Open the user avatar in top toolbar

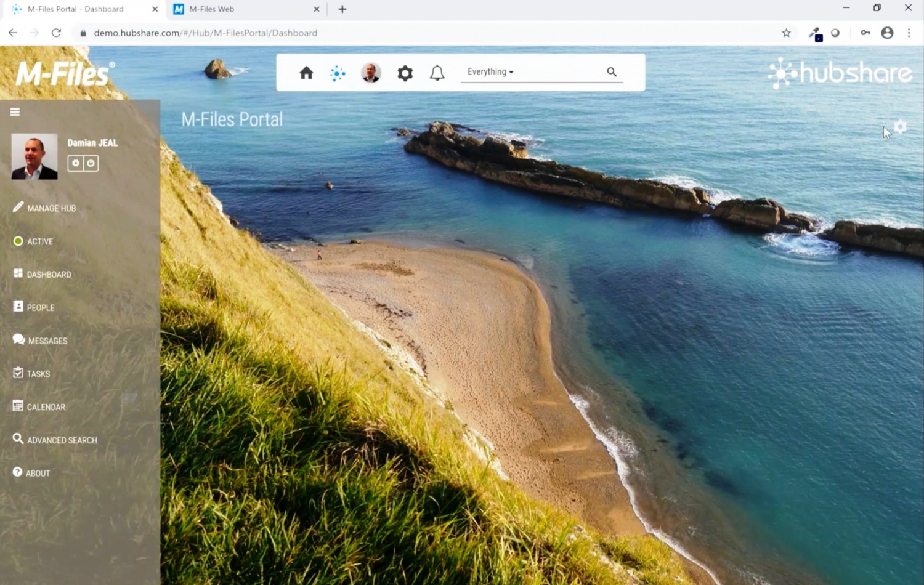click(x=371, y=73)
